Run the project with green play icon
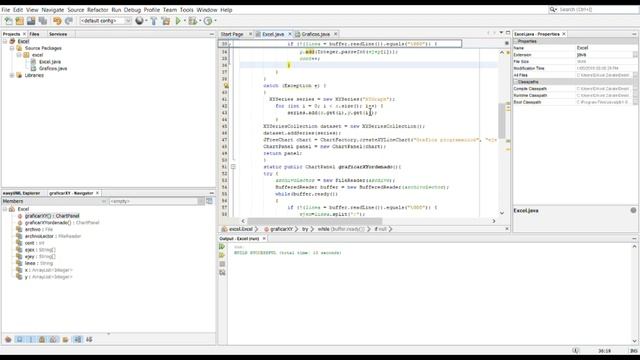The width and height of the screenshot is (640, 360). click(178, 21)
